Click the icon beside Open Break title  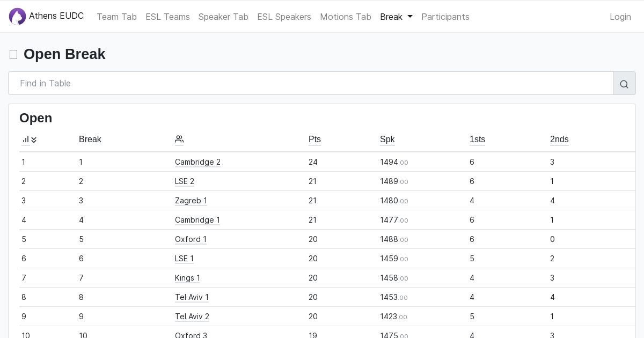(x=13, y=54)
